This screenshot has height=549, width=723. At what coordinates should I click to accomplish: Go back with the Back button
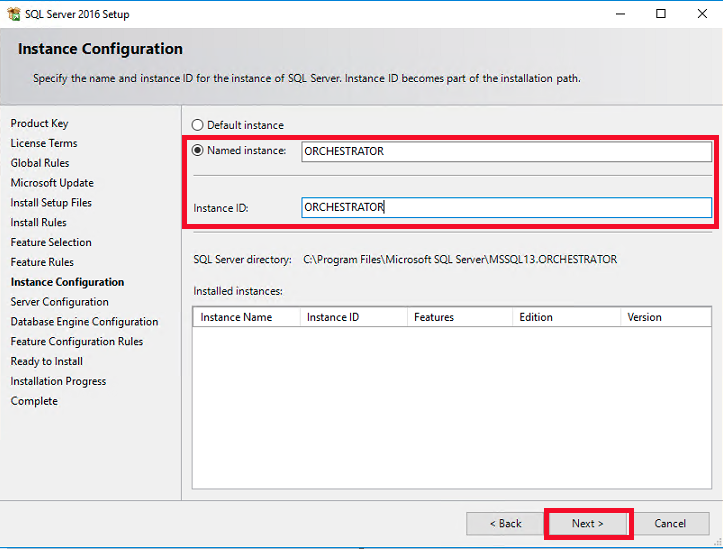coord(505,523)
